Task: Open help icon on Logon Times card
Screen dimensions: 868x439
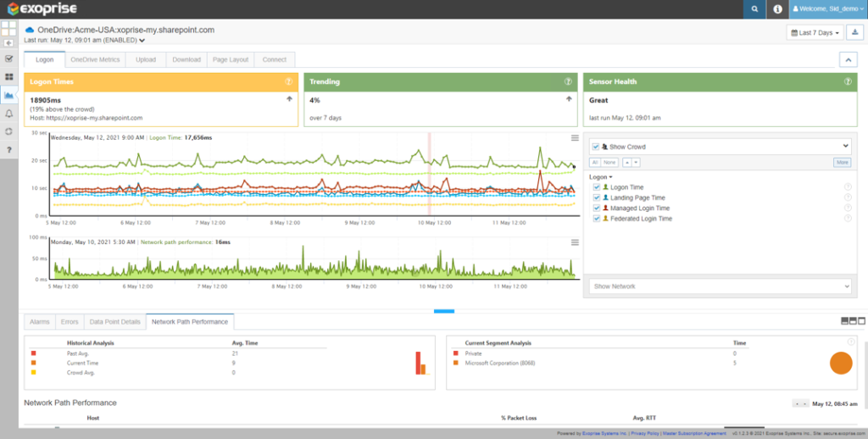Action: pyautogui.click(x=288, y=81)
